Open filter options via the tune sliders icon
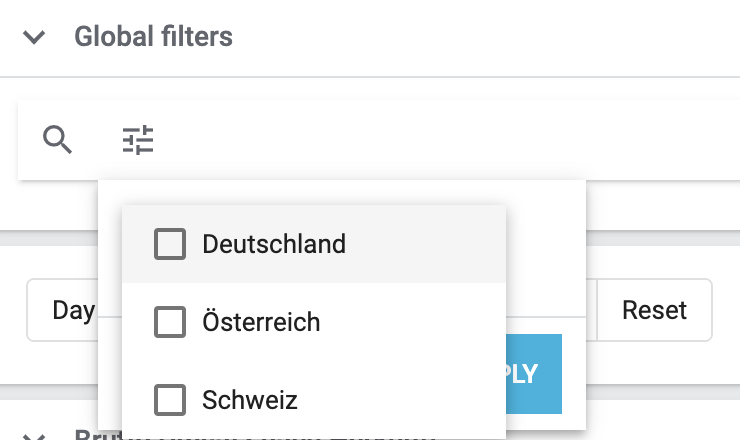Screen dimensions: 740x440 coord(138,140)
